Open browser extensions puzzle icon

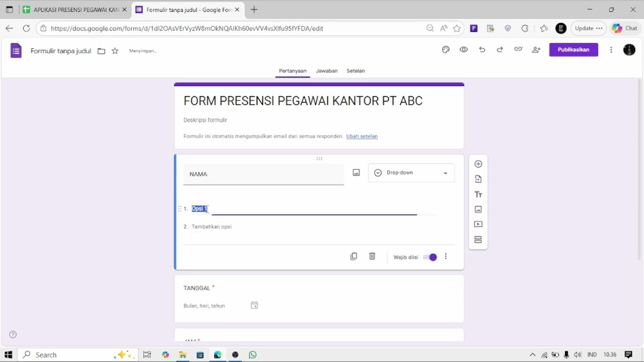525,28
